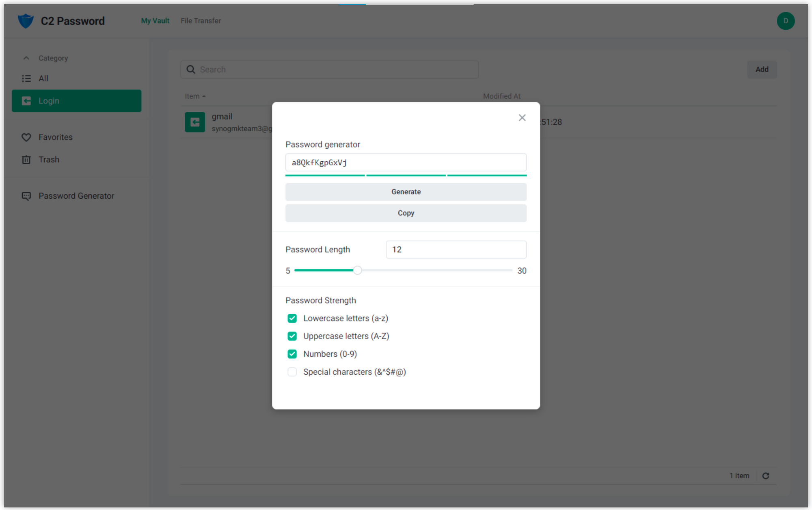Image resolution: width=812 pixels, height=510 pixels.
Task: Focus the Search vault field
Action: coord(329,69)
